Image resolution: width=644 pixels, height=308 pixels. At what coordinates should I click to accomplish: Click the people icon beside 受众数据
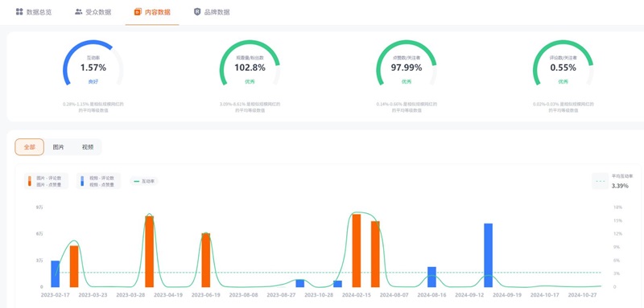pyautogui.click(x=78, y=12)
